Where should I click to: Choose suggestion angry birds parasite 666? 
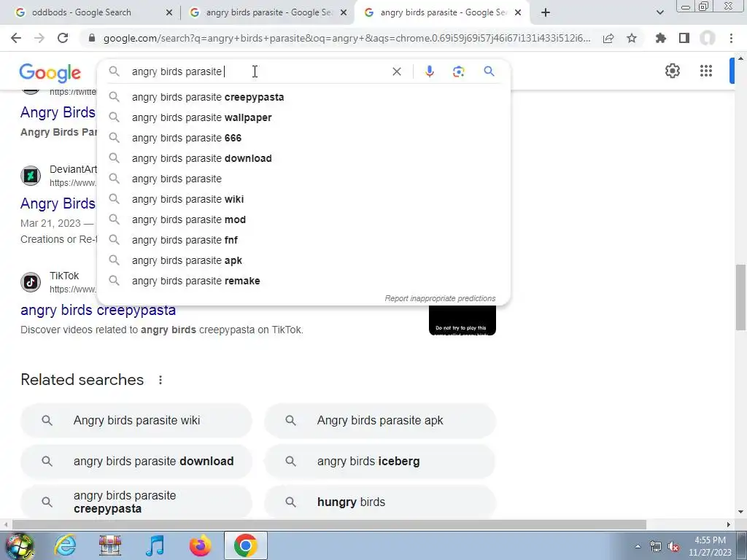303,138
